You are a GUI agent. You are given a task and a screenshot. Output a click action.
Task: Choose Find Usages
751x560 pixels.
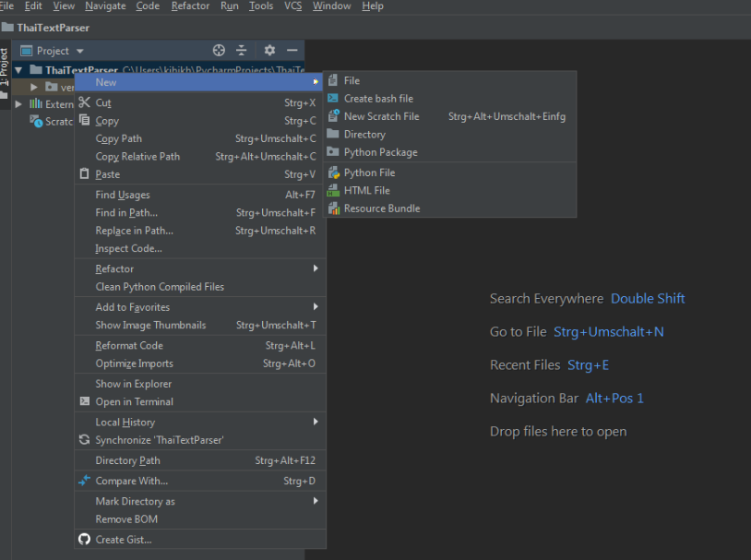click(200, 195)
